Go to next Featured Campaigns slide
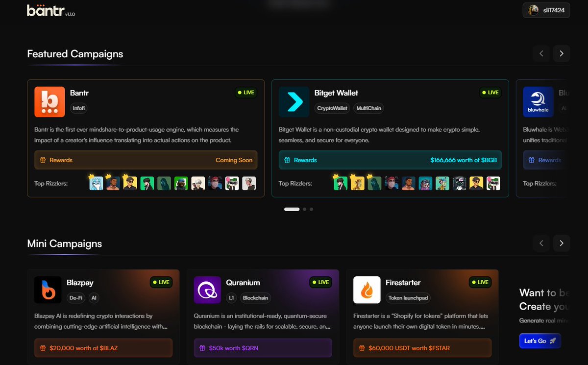 [562, 53]
